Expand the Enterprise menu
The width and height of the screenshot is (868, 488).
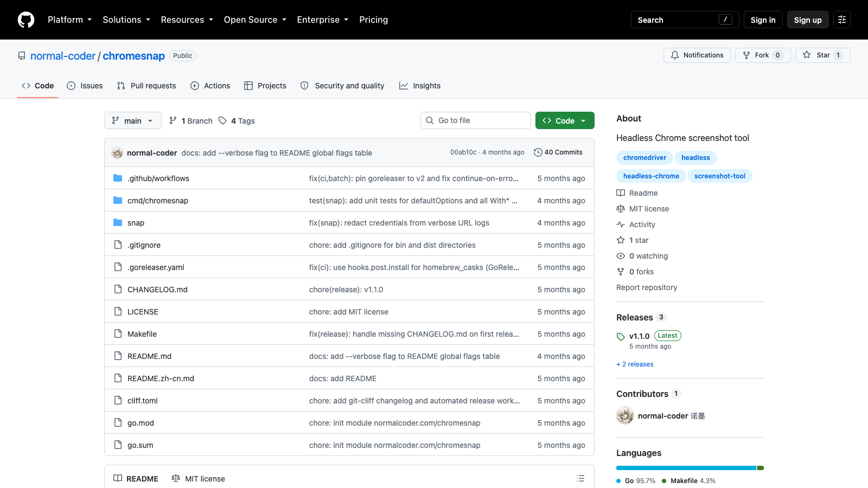click(x=323, y=20)
